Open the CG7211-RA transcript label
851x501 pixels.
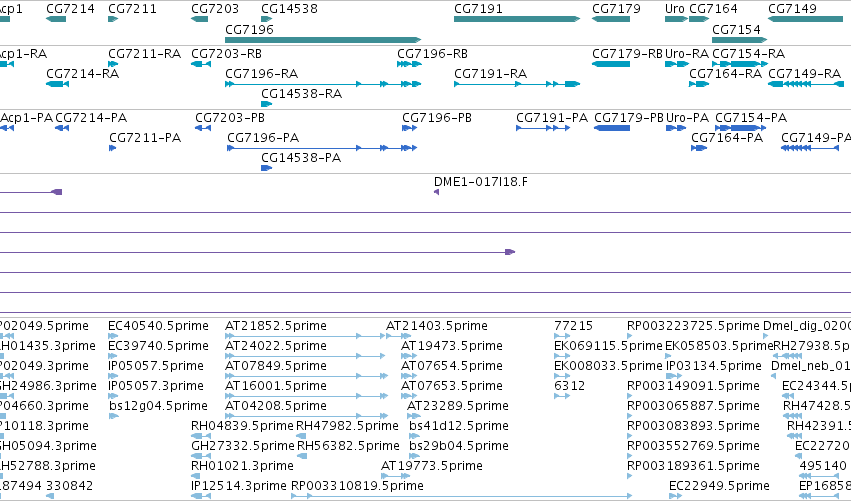(144, 54)
